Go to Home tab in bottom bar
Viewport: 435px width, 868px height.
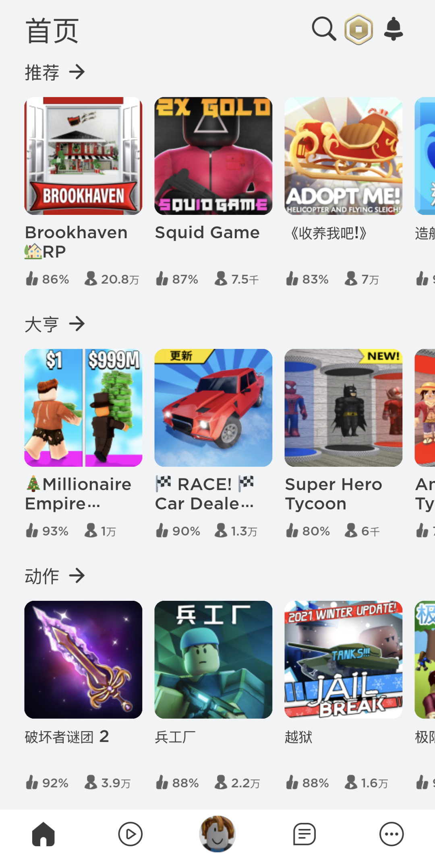point(43,834)
